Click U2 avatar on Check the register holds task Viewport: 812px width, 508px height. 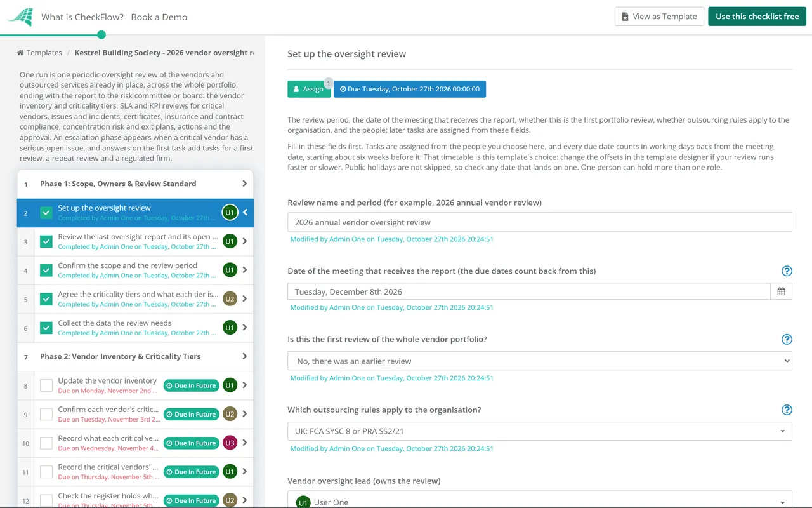pyautogui.click(x=230, y=500)
